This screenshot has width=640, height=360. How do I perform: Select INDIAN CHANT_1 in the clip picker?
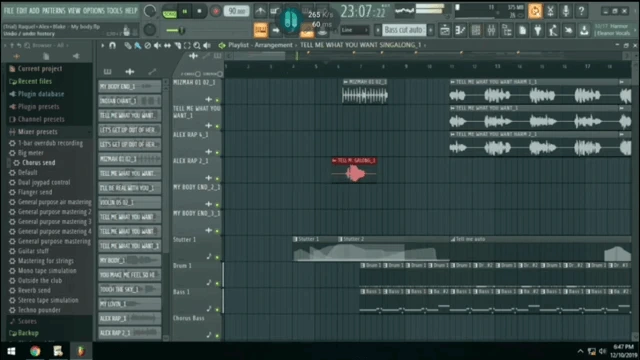129,101
